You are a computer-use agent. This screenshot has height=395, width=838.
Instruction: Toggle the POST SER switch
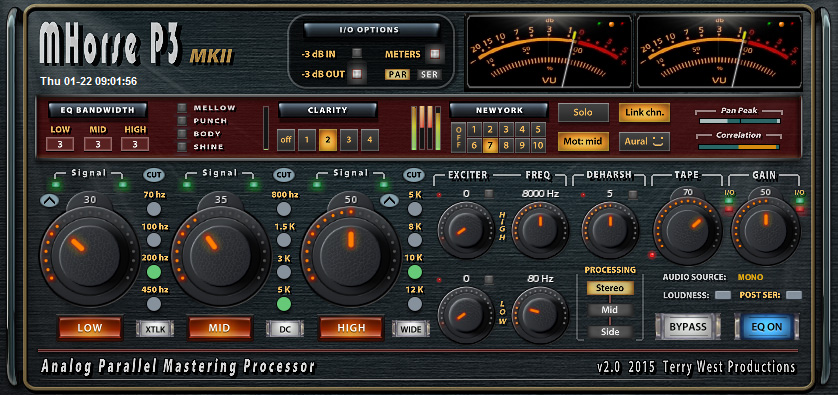click(794, 295)
